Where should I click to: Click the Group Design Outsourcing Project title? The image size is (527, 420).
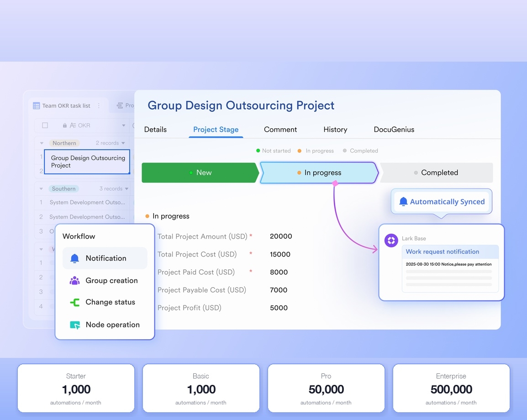pos(241,105)
